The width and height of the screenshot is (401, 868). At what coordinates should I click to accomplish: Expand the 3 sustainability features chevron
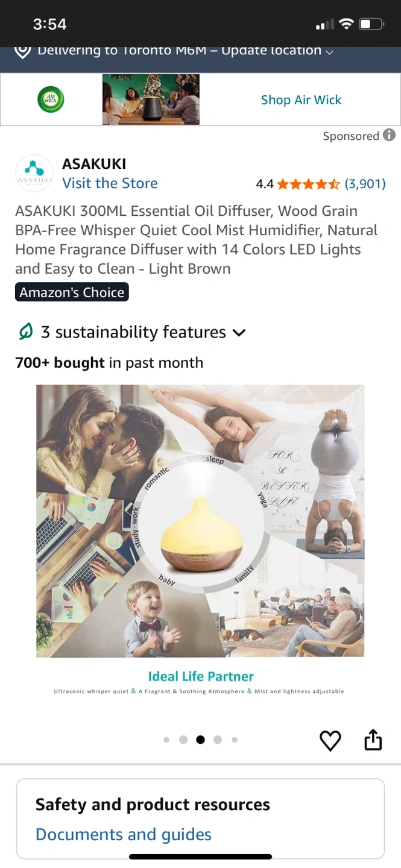tap(239, 333)
